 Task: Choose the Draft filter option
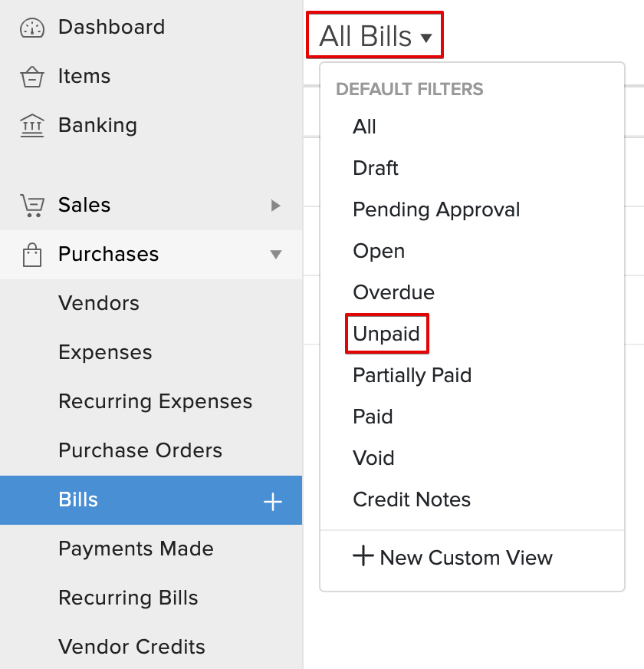pos(375,167)
